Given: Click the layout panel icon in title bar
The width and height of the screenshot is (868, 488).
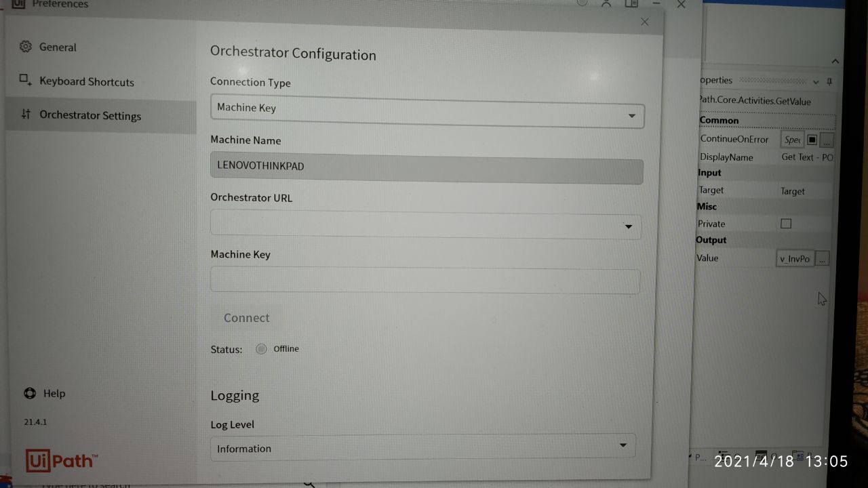Looking at the screenshot, I should (631, 3).
